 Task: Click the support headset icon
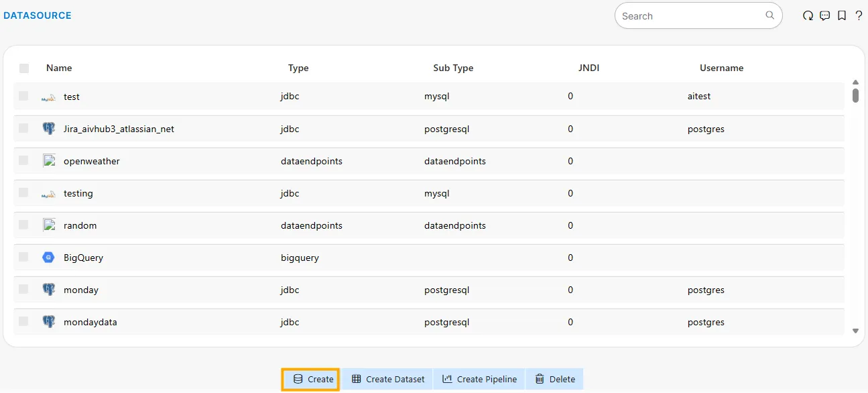tap(808, 15)
